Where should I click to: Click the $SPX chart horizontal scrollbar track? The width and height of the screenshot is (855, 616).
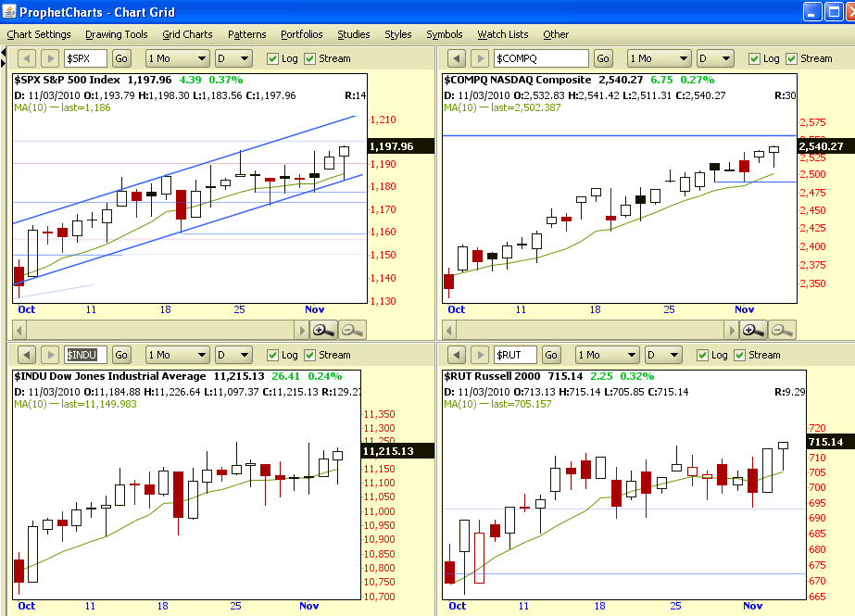pyautogui.click(x=160, y=331)
